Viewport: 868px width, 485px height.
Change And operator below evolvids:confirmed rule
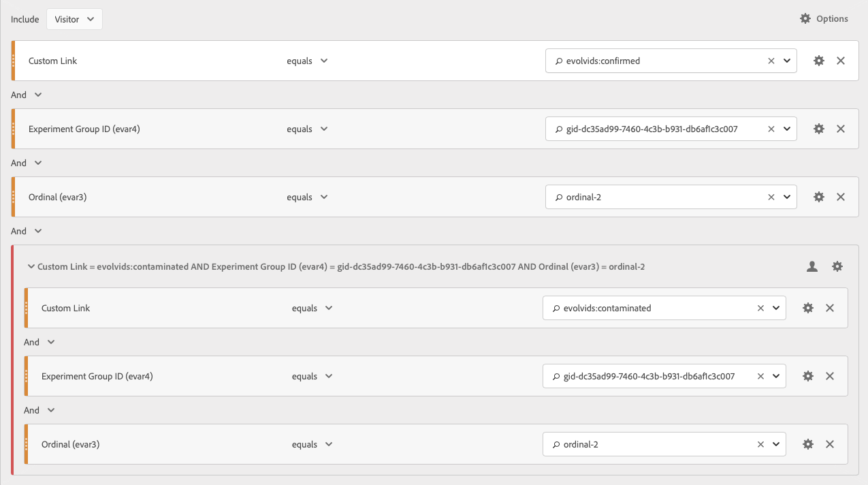click(27, 95)
